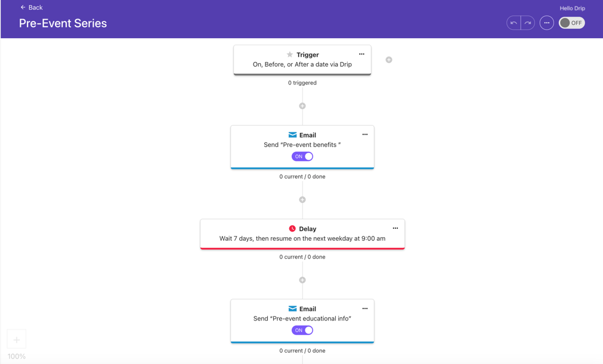Image resolution: width=603 pixels, height=364 pixels.
Task: Click the undo arrow button
Action: 514,23
